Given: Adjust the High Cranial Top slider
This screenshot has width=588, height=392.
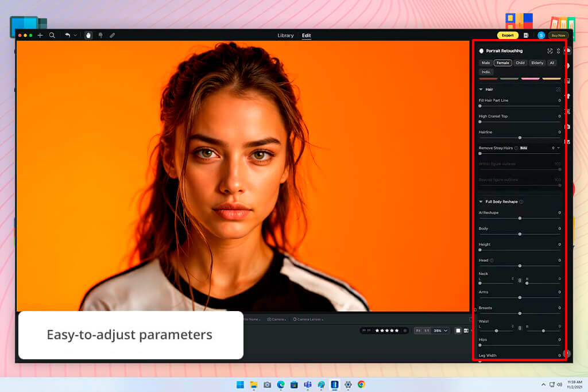Looking at the screenshot, I should pos(520,122).
